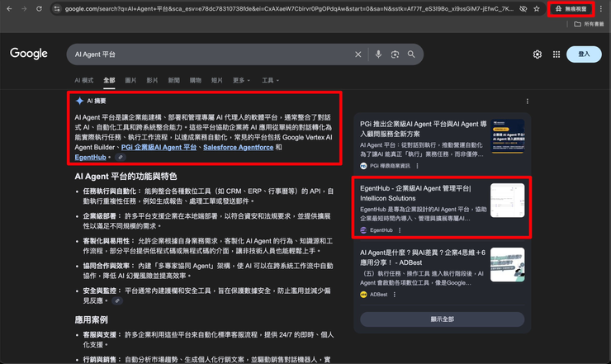The width and height of the screenshot is (611, 364).
Task: Open more options beside EgentHub source
Action: 400,230
